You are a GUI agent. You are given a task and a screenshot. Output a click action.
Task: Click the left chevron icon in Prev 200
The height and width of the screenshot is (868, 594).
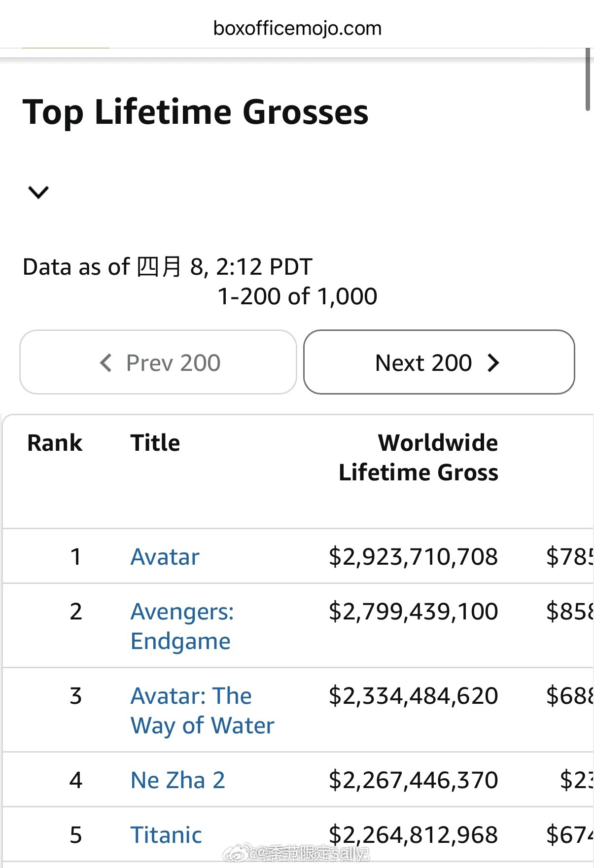tap(106, 363)
